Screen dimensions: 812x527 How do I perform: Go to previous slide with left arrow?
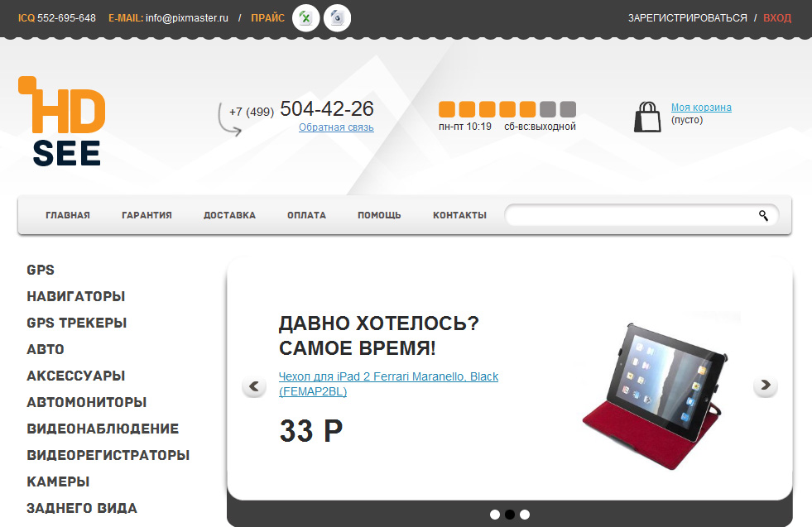coord(254,386)
